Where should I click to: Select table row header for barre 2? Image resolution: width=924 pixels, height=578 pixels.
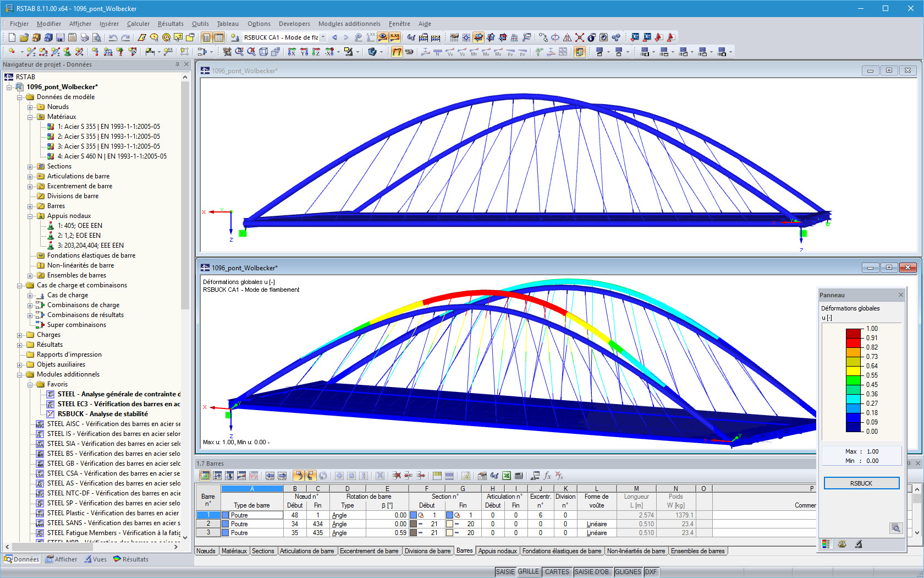pyautogui.click(x=208, y=524)
